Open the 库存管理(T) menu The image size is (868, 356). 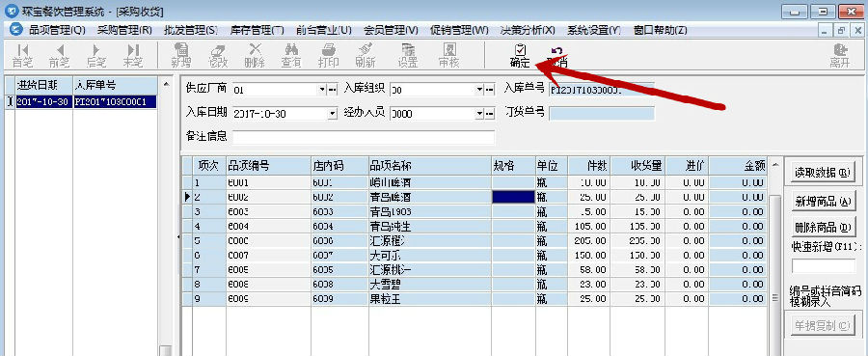coord(257,31)
